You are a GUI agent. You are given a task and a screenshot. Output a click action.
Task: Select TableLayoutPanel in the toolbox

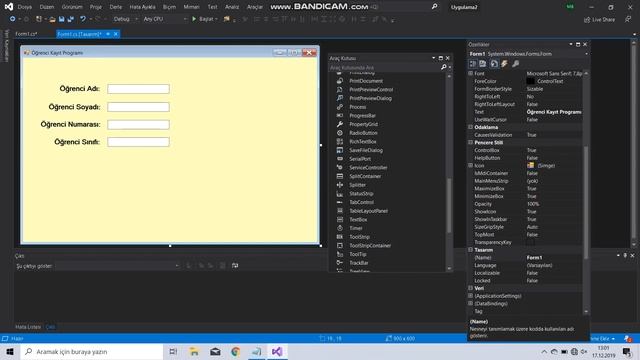[368, 211]
